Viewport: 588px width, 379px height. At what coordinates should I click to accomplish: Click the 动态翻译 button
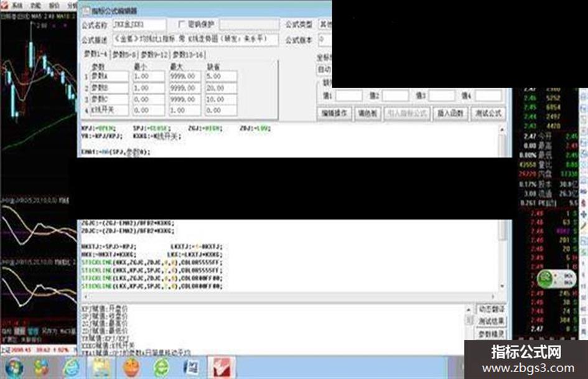(492, 309)
